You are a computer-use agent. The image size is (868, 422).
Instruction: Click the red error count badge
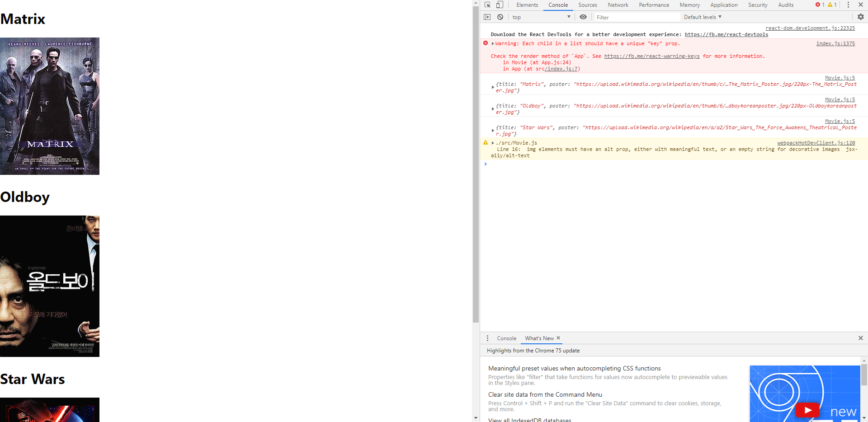tap(820, 5)
